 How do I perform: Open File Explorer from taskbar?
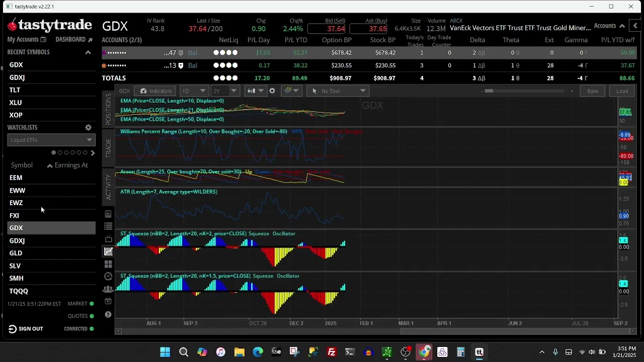[239, 352]
